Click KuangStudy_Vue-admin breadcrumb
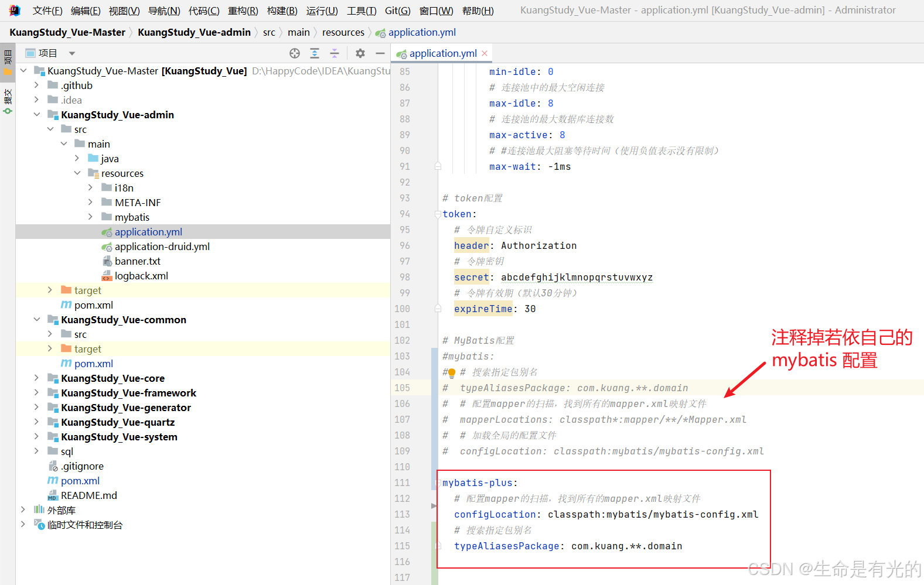Screen dimensions: 924x585 pyautogui.click(x=194, y=32)
